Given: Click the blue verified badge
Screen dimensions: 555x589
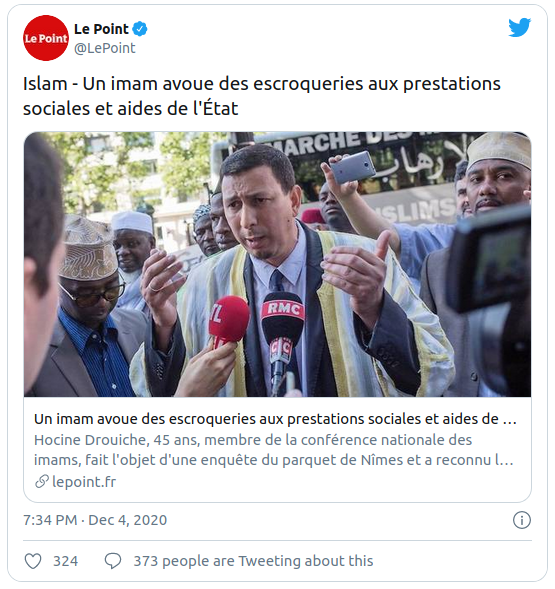Looking at the screenshot, I should 140,29.
